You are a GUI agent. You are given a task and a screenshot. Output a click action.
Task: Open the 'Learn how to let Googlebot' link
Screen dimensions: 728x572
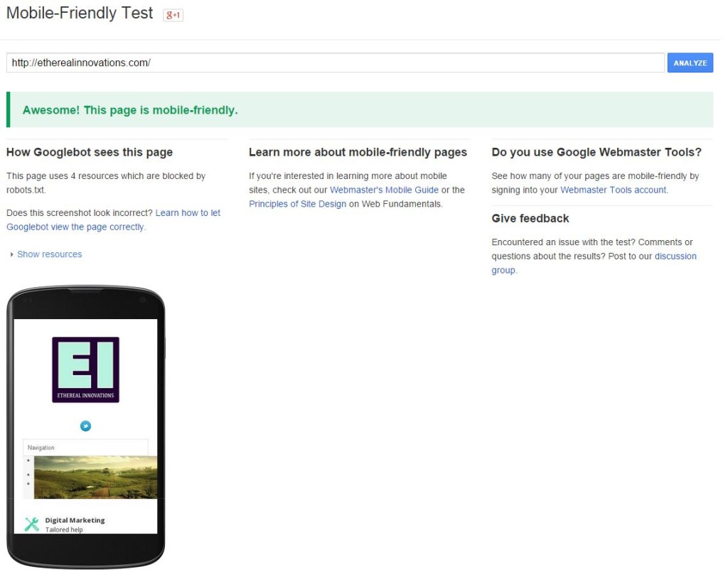[188, 213]
